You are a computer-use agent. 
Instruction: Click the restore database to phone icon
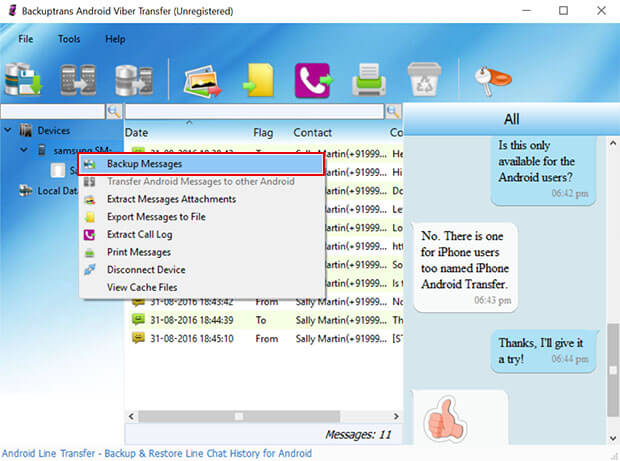tap(134, 80)
